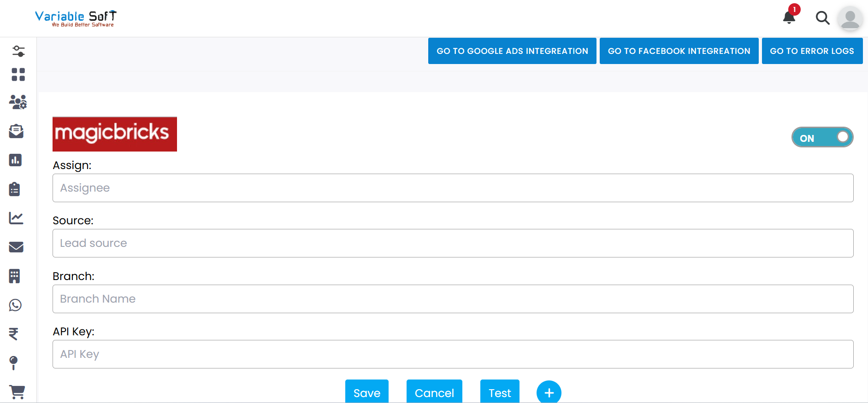
Task: Open the envelope mail sidebar icon
Action: [16, 247]
